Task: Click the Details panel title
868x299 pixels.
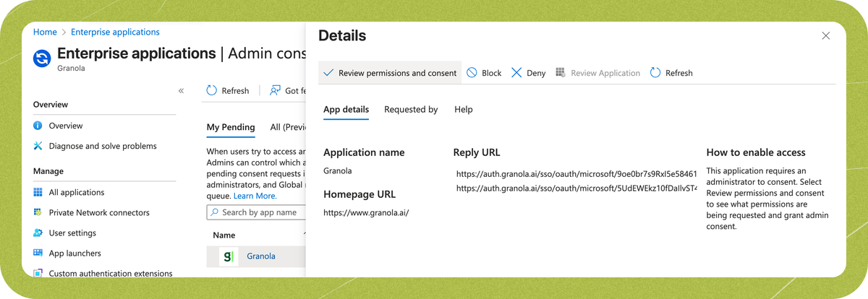Action: coord(342,35)
